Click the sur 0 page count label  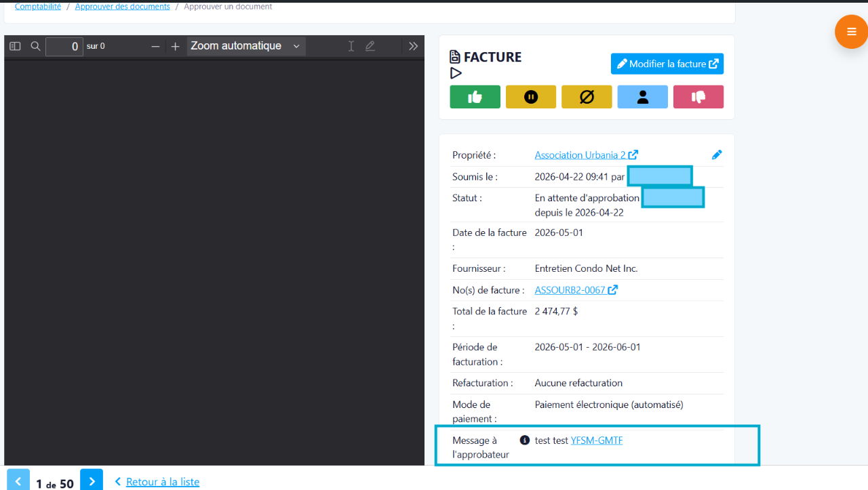[96, 46]
